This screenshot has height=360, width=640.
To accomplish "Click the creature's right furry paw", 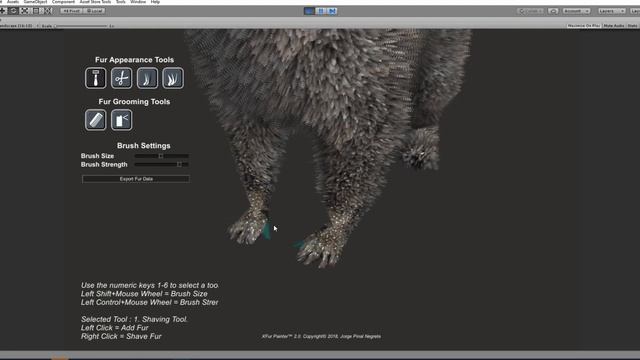I will (x=322, y=246).
